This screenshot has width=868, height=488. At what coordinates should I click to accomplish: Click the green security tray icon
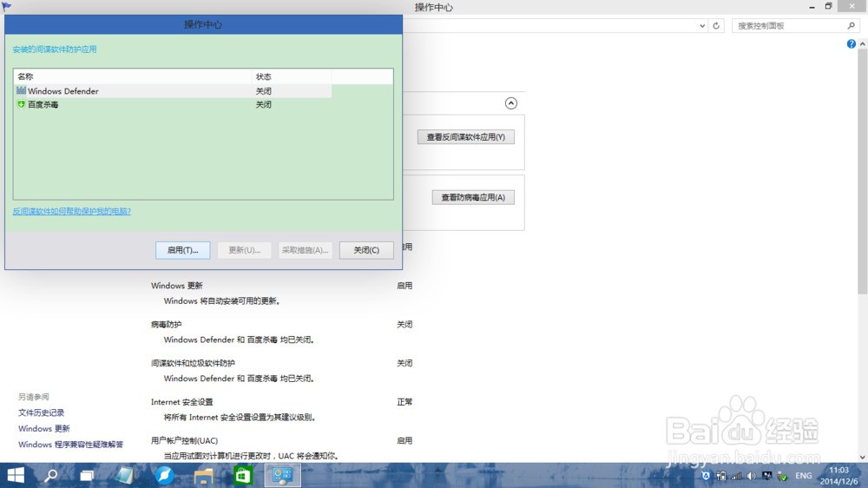(782, 476)
